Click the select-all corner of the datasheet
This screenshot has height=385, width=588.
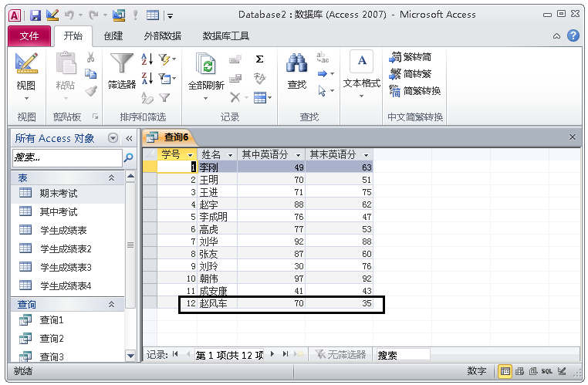coord(150,154)
